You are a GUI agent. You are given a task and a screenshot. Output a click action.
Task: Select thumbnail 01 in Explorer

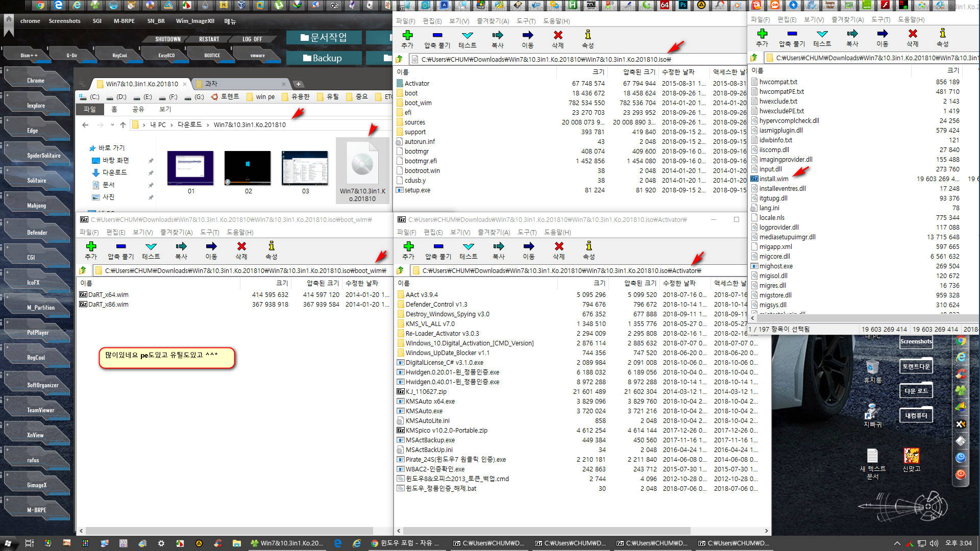[x=190, y=172]
